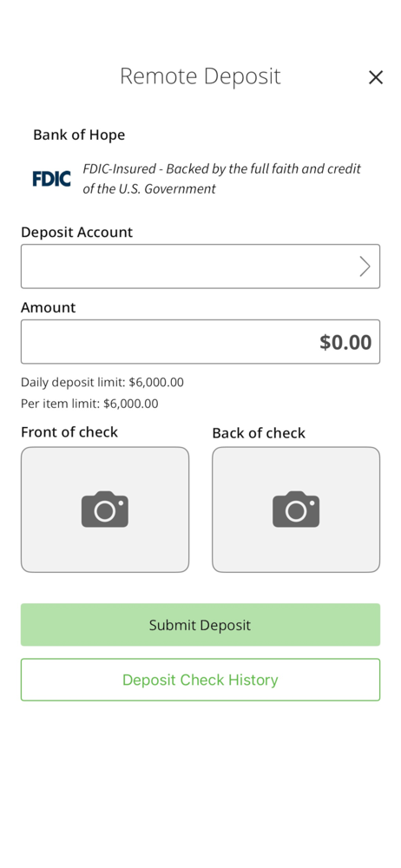Image resolution: width=401 pixels, height=868 pixels.
Task: Close the Remote Deposit screen
Action: (x=376, y=77)
